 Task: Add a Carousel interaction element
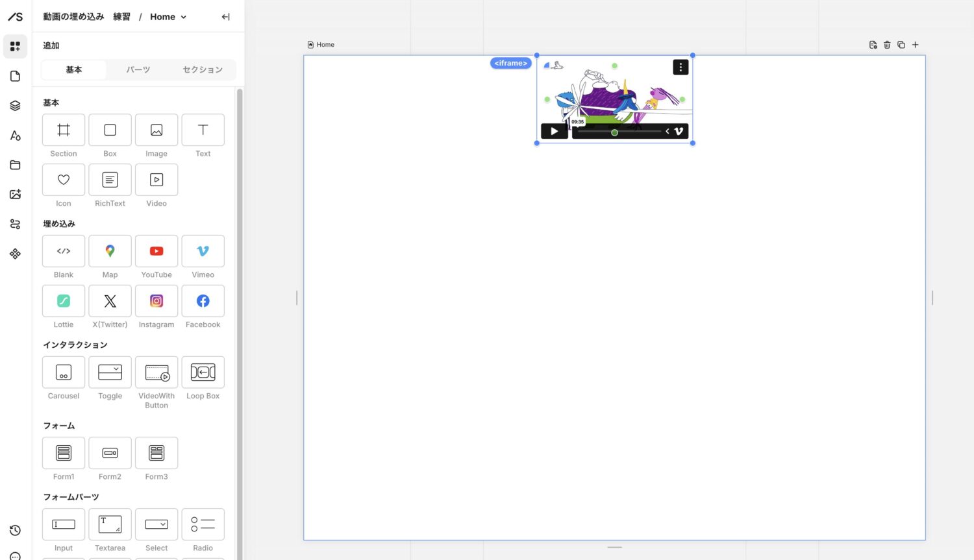click(x=64, y=373)
